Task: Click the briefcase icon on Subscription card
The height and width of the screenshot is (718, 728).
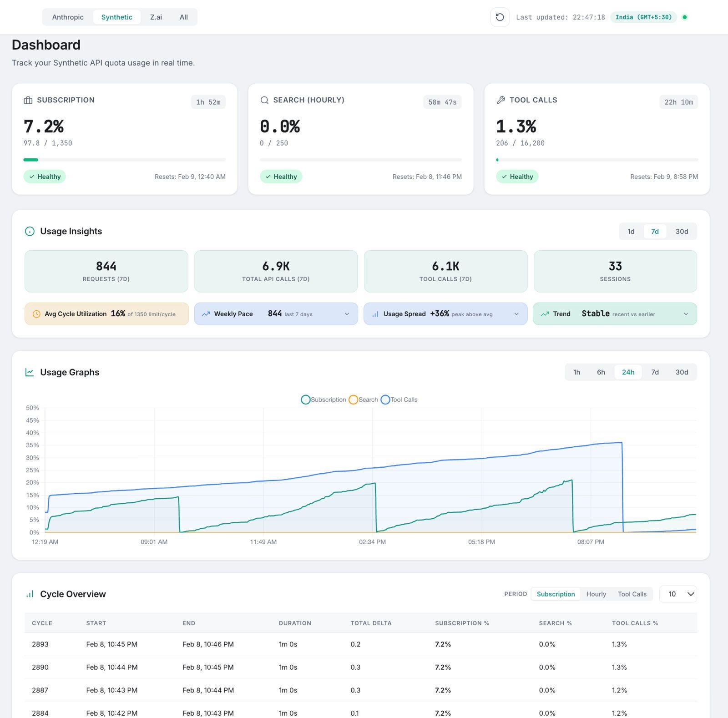Action: [28, 100]
